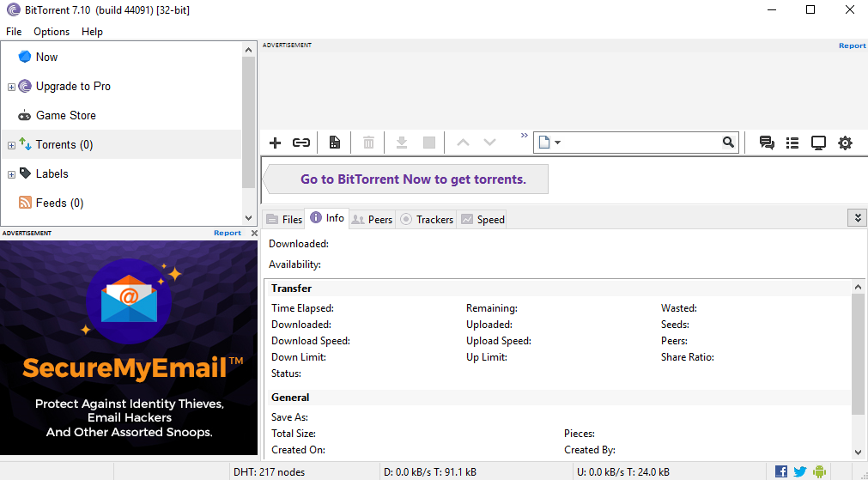
Task: Click info panel scrollbar down arrow
Action: pyautogui.click(x=858, y=452)
